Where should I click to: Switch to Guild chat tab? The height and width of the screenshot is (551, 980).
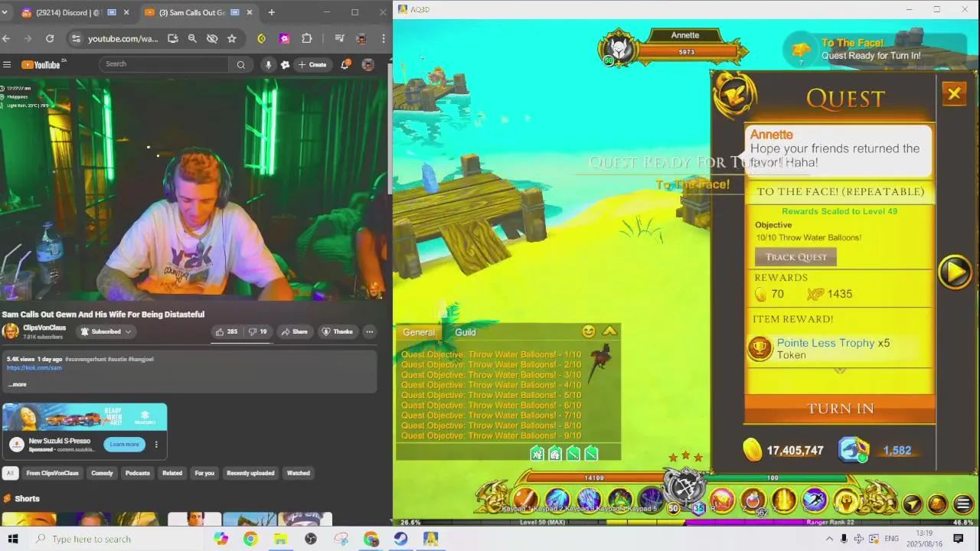point(465,332)
